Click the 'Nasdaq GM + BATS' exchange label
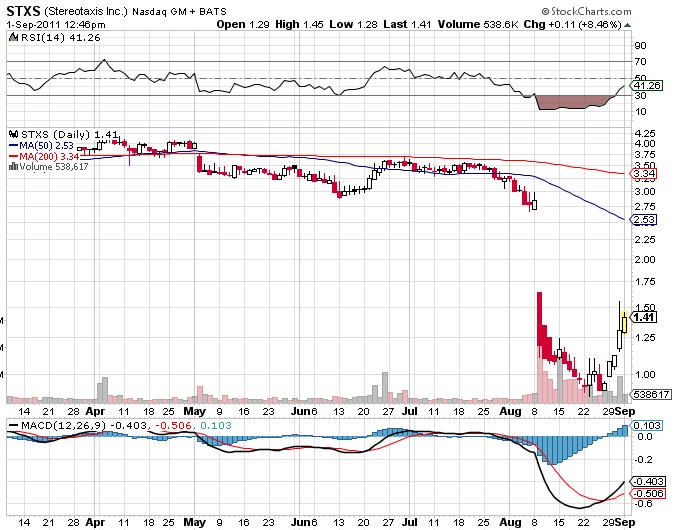 click(x=179, y=12)
